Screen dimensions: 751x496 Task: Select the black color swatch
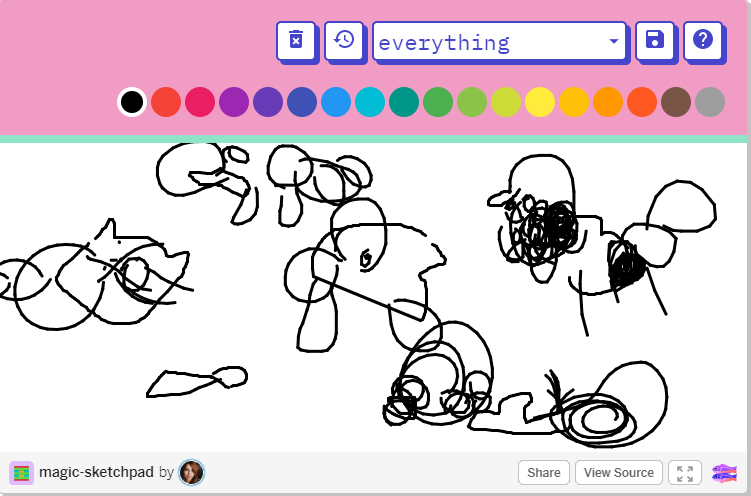coord(132,102)
